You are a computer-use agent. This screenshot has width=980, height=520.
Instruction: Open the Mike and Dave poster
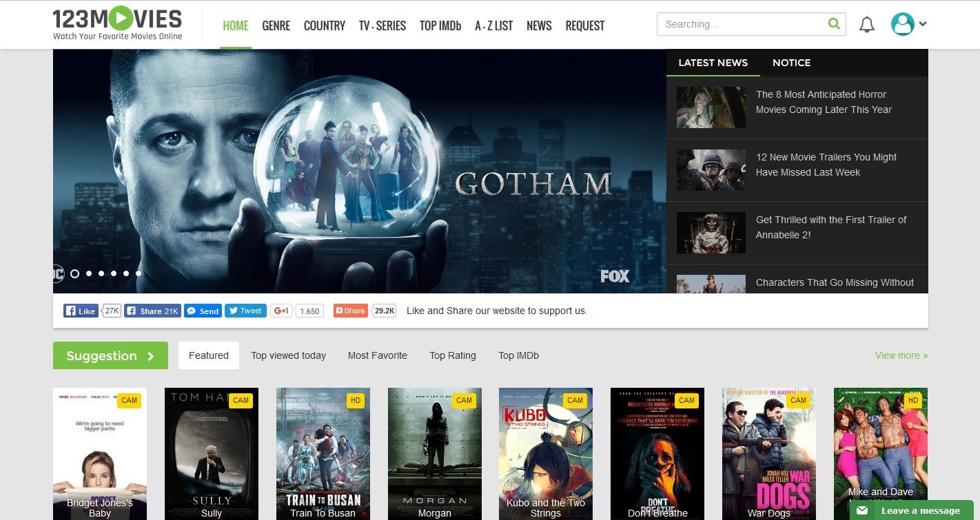[881, 454]
